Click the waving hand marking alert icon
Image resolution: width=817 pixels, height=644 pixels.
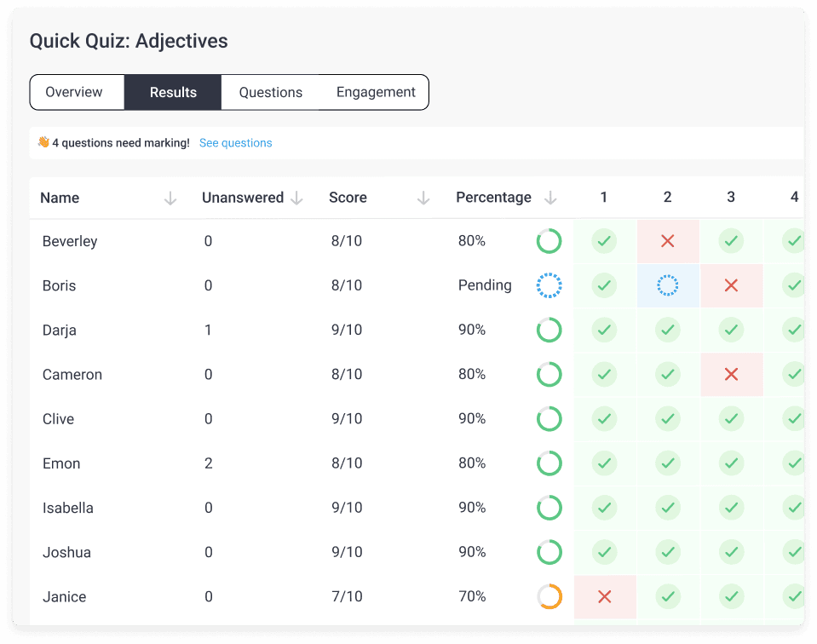(x=41, y=142)
